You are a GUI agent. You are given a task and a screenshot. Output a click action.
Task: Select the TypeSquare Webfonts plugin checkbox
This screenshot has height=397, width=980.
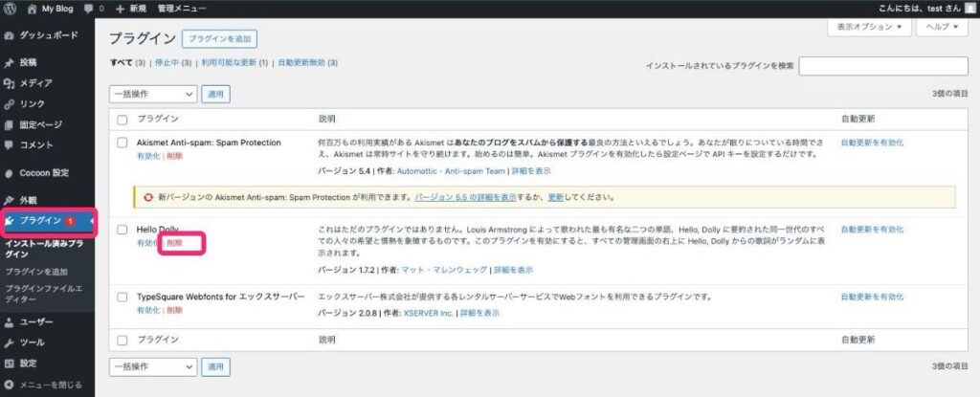(x=122, y=298)
